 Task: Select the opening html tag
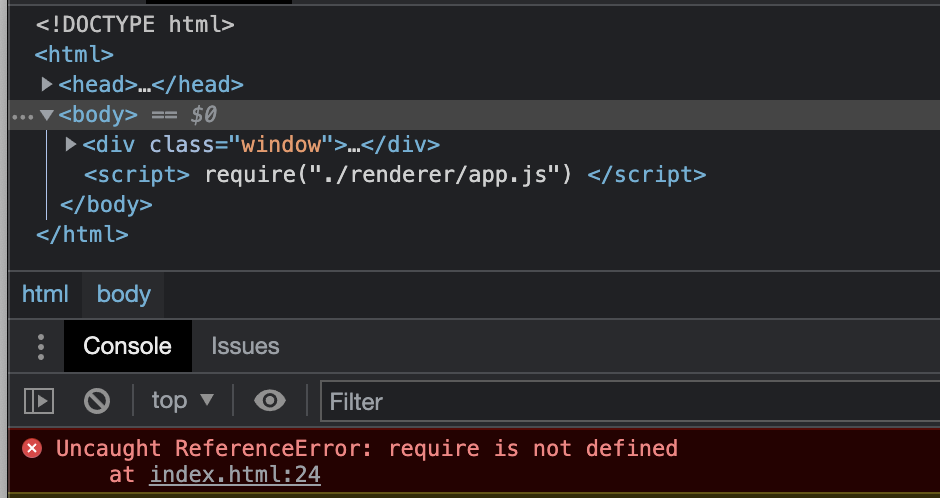74,55
